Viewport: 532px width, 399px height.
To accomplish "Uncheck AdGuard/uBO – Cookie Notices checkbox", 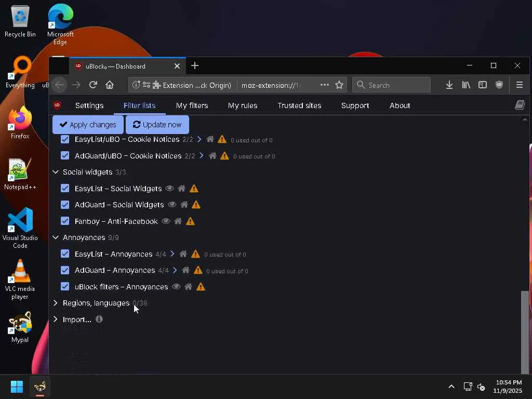I will [x=65, y=155].
